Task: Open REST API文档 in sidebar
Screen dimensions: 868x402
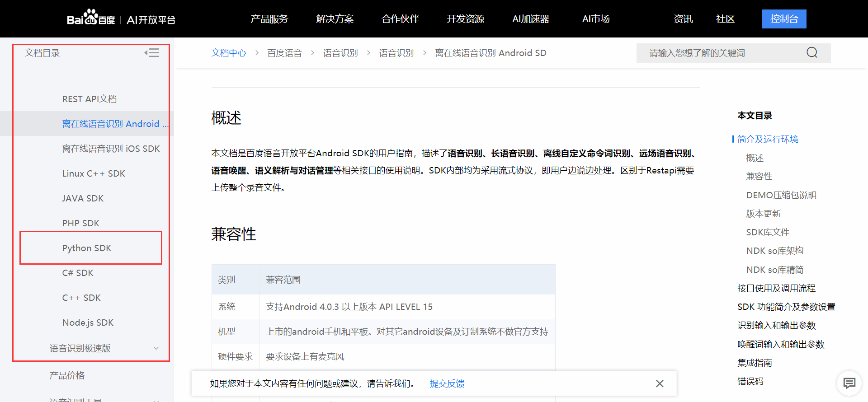Action: pyautogui.click(x=90, y=99)
